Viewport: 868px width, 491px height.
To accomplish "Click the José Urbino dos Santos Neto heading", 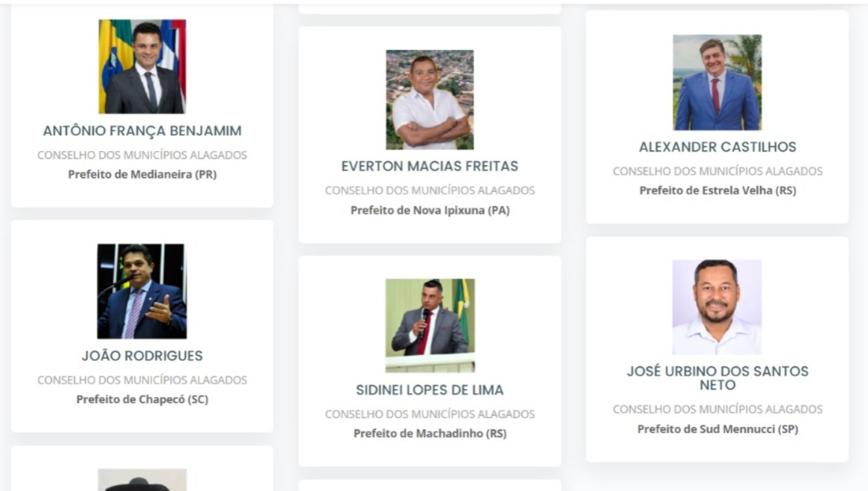I will (718, 378).
